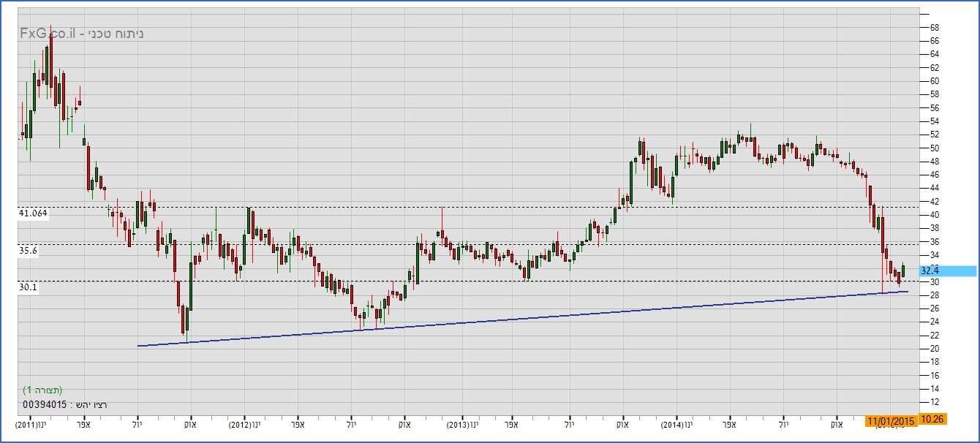980x443 pixels.
Task: Click the rightmost green candlestick
Action: [x=903, y=270]
